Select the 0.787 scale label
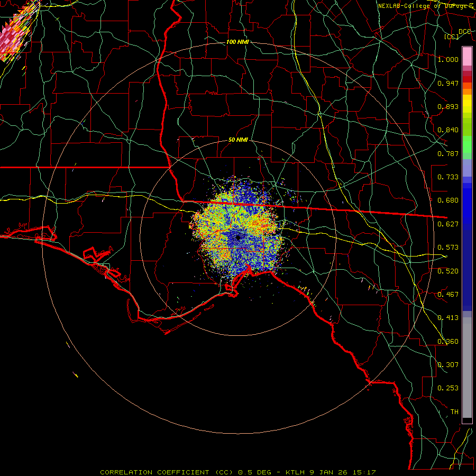 (448, 153)
